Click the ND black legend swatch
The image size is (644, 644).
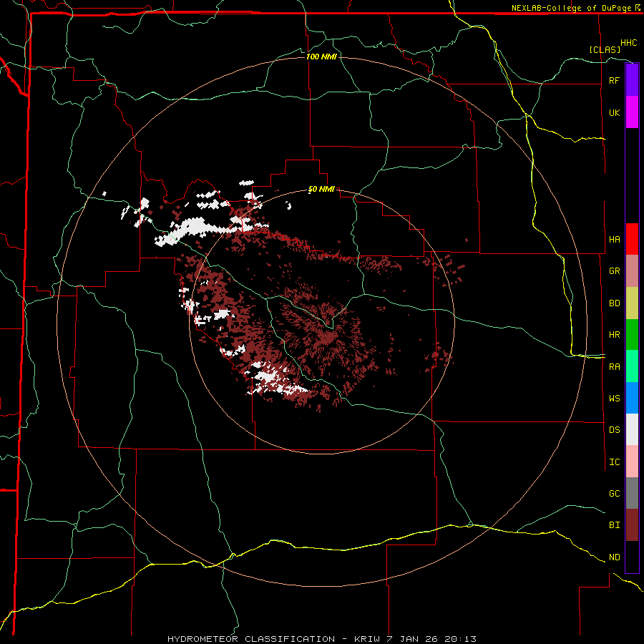632,557
